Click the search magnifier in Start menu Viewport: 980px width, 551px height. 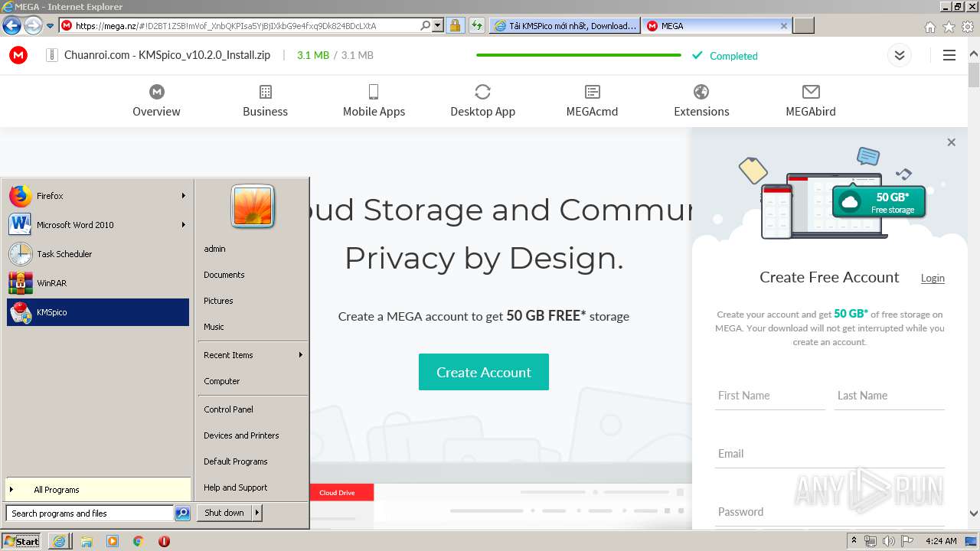click(x=182, y=514)
